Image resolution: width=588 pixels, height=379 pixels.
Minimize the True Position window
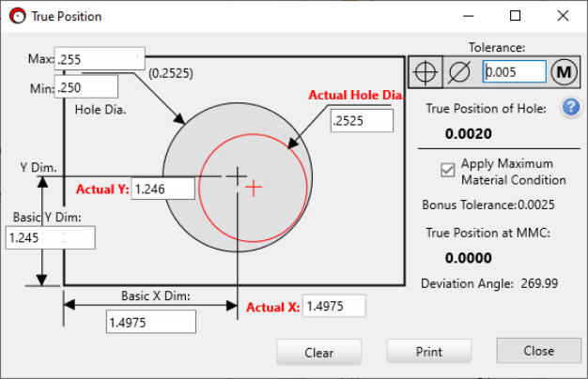[471, 16]
